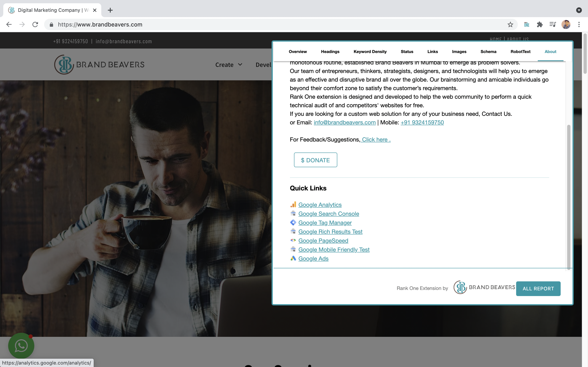Switch to the Overview tab
This screenshot has width=588, height=367.
pos(298,51)
